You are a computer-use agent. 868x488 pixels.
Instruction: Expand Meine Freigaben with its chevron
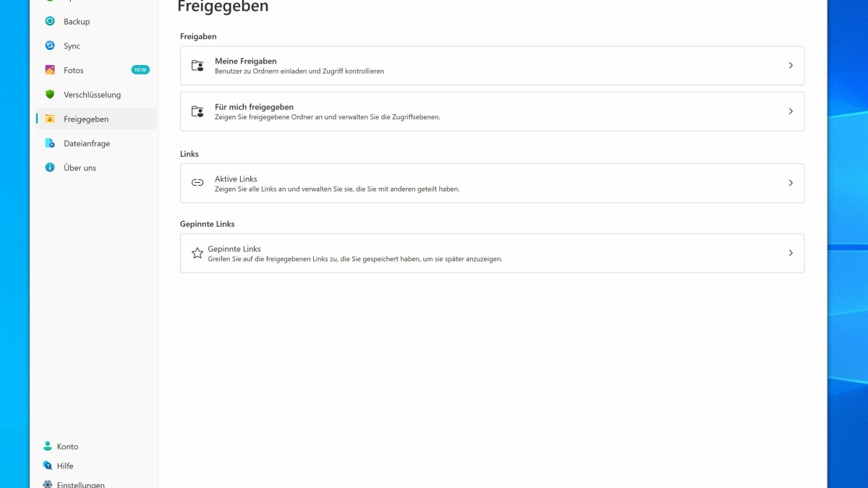(791, 66)
